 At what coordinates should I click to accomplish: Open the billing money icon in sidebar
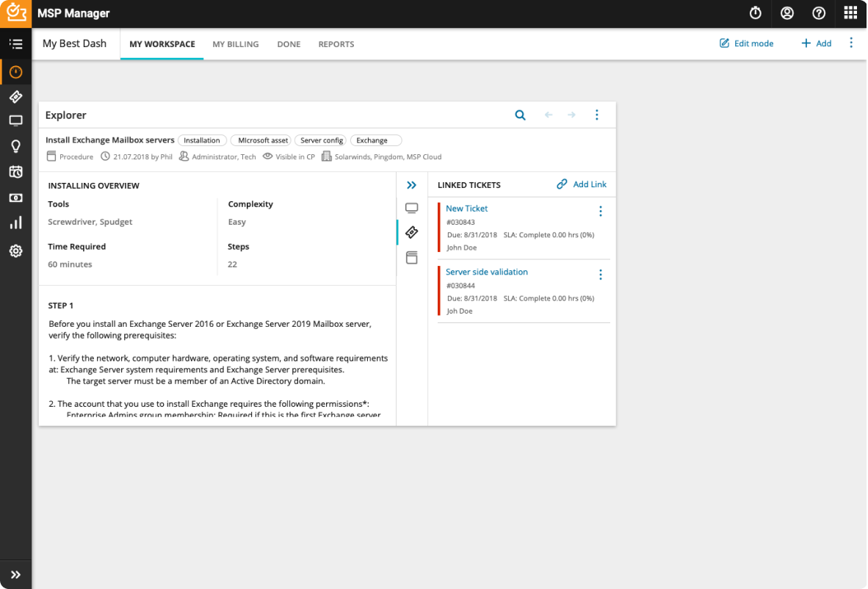(x=15, y=198)
